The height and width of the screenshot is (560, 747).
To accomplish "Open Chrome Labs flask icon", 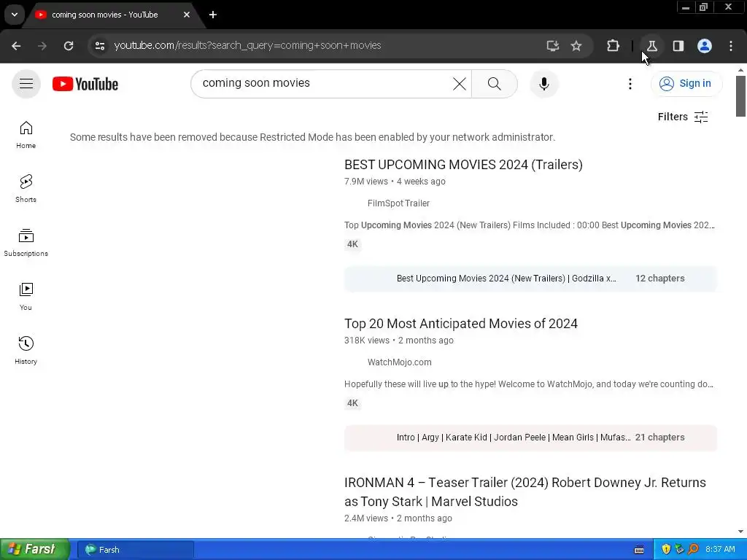I will [x=651, y=46].
